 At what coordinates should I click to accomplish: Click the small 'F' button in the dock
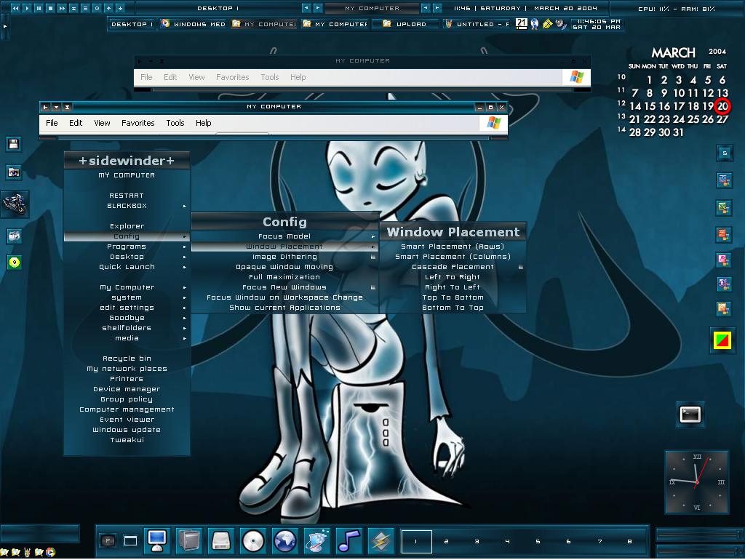pyautogui.click(x=108, y=540)
